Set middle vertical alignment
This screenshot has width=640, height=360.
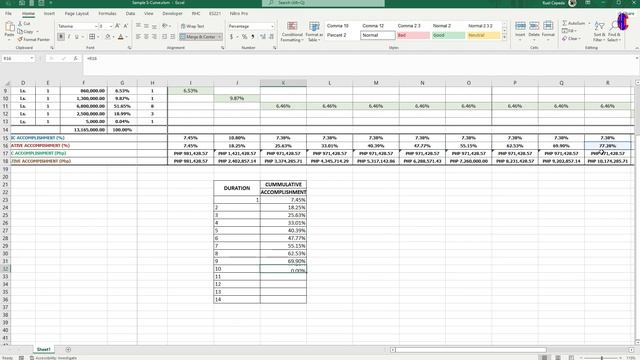tap(146, 26)
